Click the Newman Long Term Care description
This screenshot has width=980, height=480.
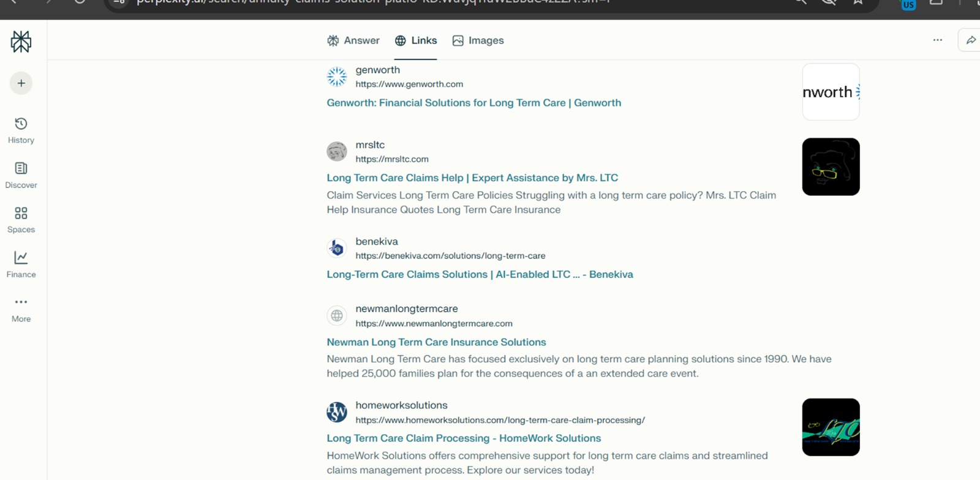pyautogui.click(x=579, y=366)
